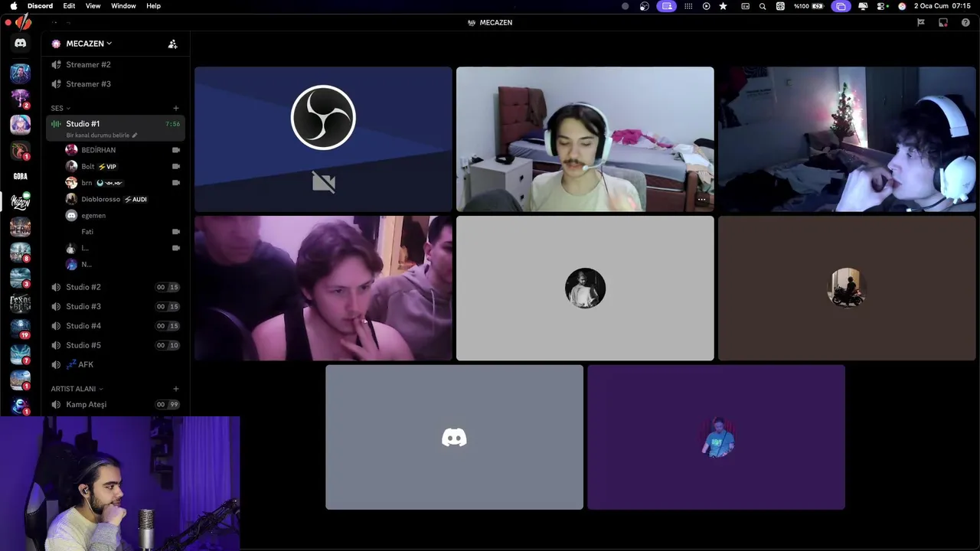Image resolution: width=980 pixels, height=551 pixels.
Task: Join the AFK voice channel
Action: (115, 365)
